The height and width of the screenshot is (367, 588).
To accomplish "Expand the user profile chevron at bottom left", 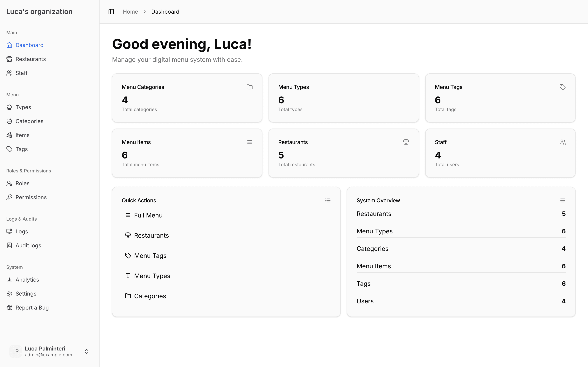I will coord(87,351).
